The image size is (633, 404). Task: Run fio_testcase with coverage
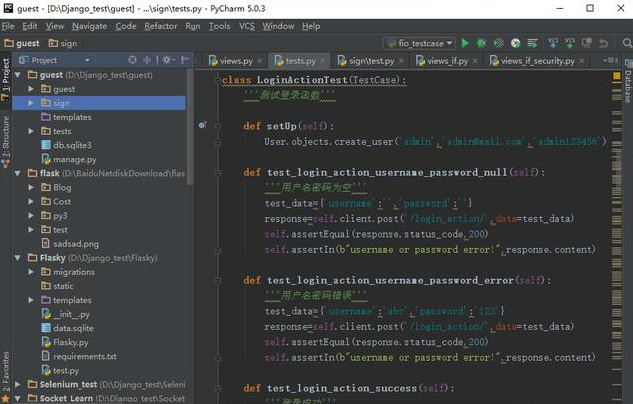coord(498,43)
